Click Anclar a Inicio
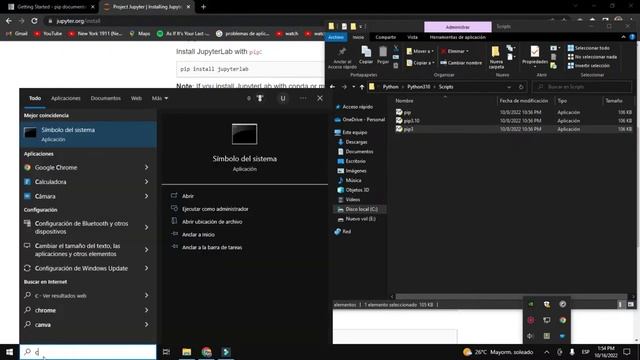This screenshot has width=640, height=360. [x=198, y=235]
